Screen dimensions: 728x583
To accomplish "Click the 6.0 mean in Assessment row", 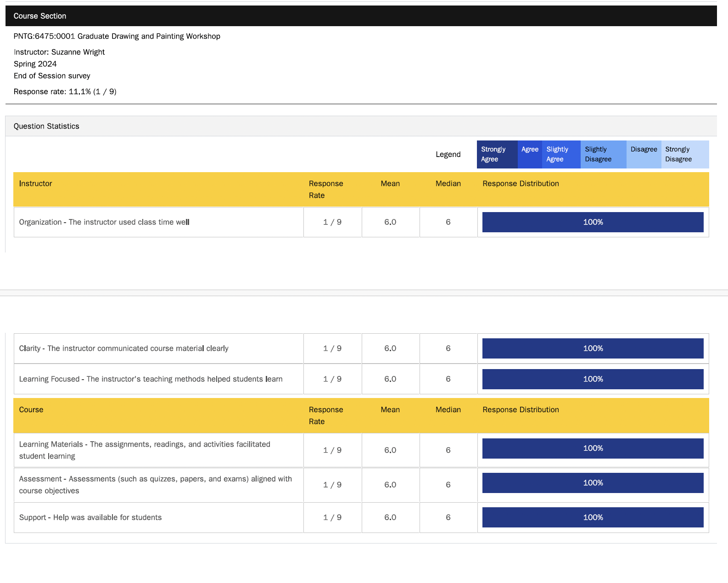I will coord(390,485).
